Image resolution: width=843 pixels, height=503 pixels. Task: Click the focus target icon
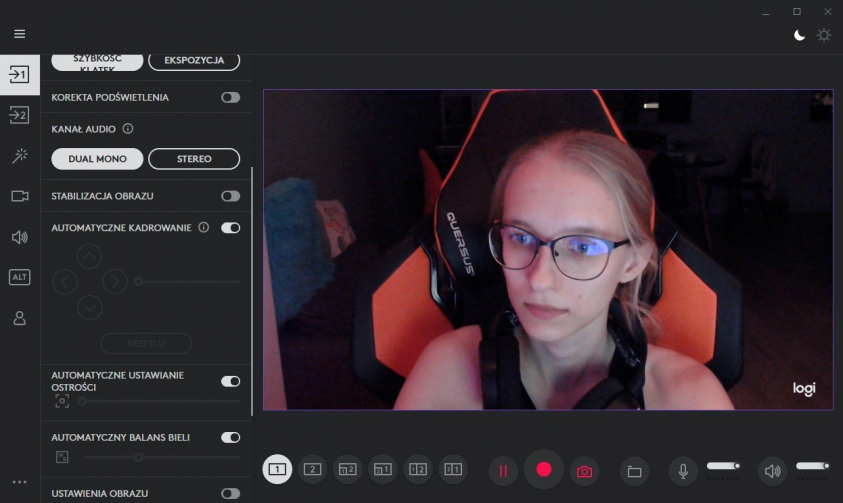point(62,401)
